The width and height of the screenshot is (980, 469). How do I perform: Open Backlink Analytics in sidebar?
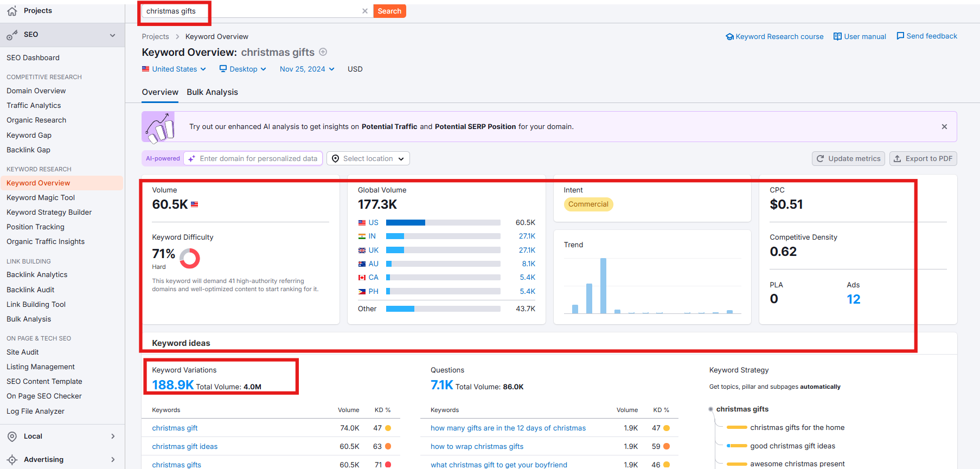37,275
